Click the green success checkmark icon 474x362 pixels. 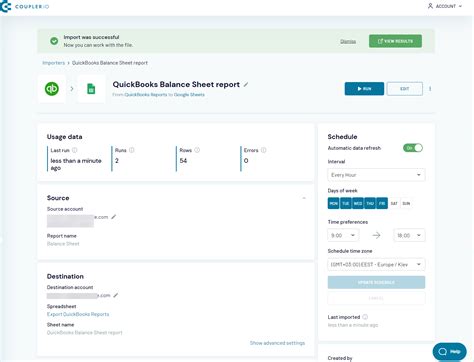point(54,41)
